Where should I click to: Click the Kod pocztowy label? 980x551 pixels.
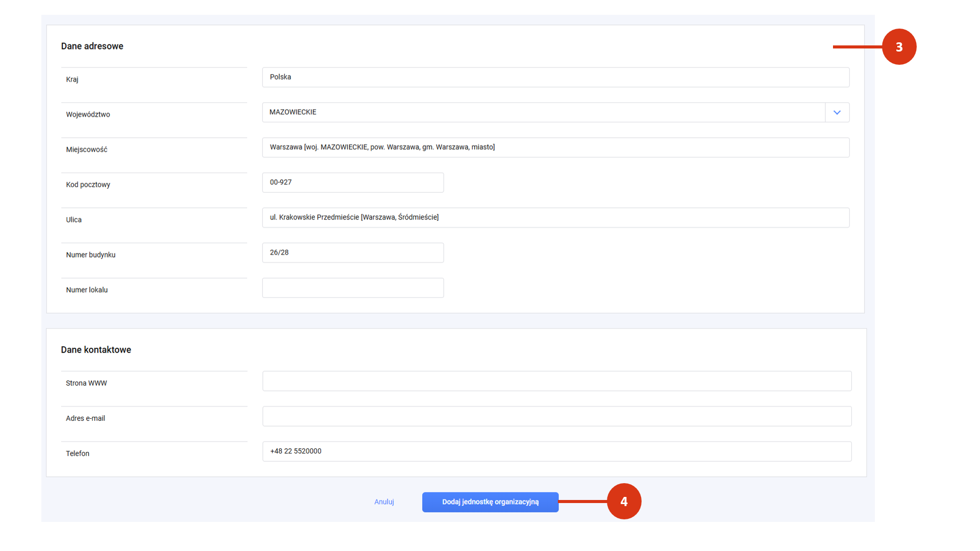tap(88, 185)
